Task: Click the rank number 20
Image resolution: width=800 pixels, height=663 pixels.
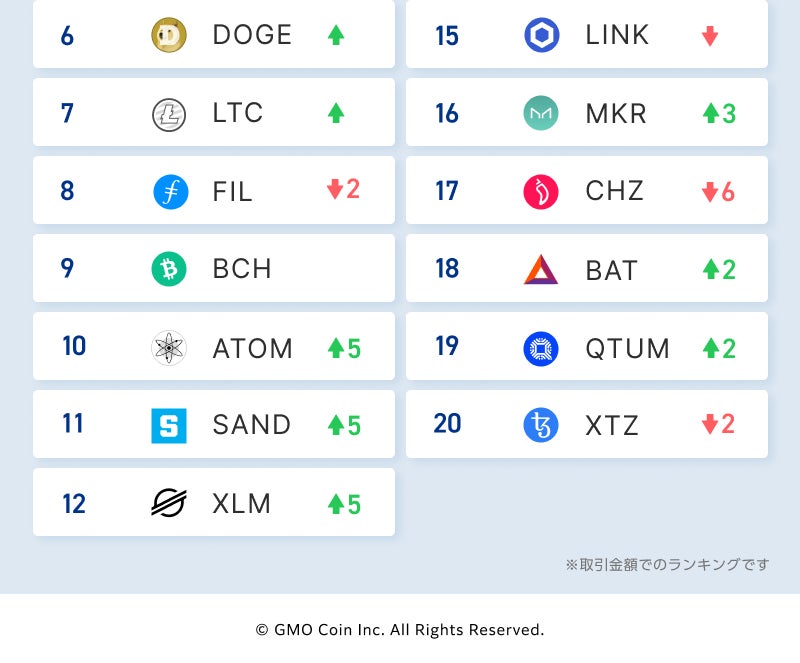Action: [447, 424]
